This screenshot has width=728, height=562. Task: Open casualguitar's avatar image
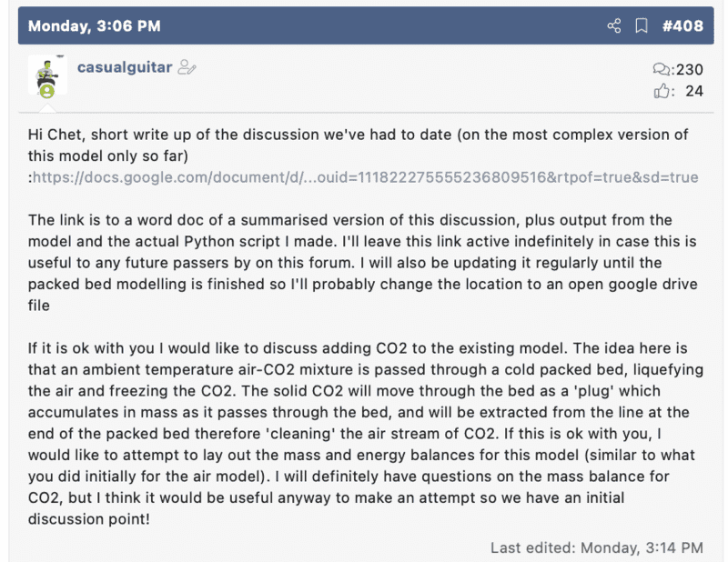47,75
